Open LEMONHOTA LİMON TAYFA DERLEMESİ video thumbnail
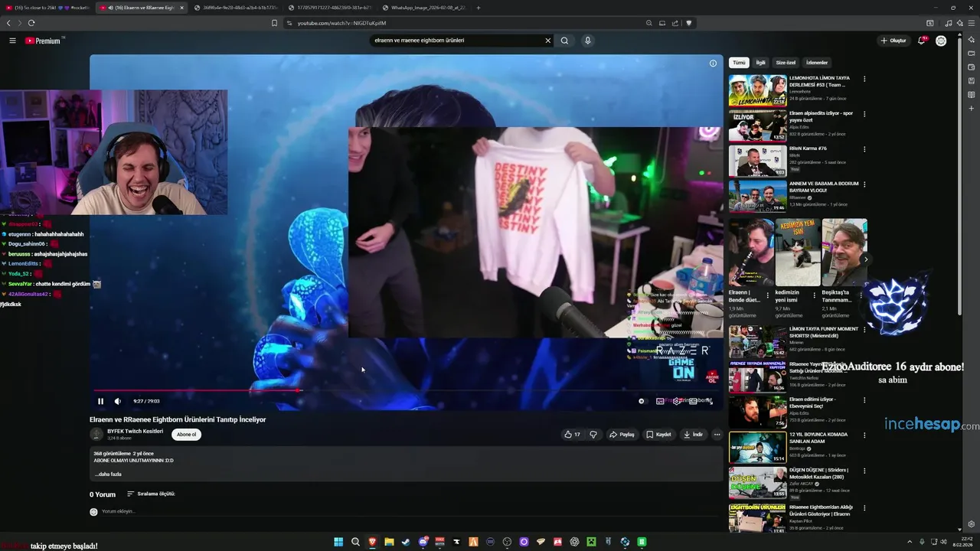Screen dimensions: 980x551 coord(757,90)
